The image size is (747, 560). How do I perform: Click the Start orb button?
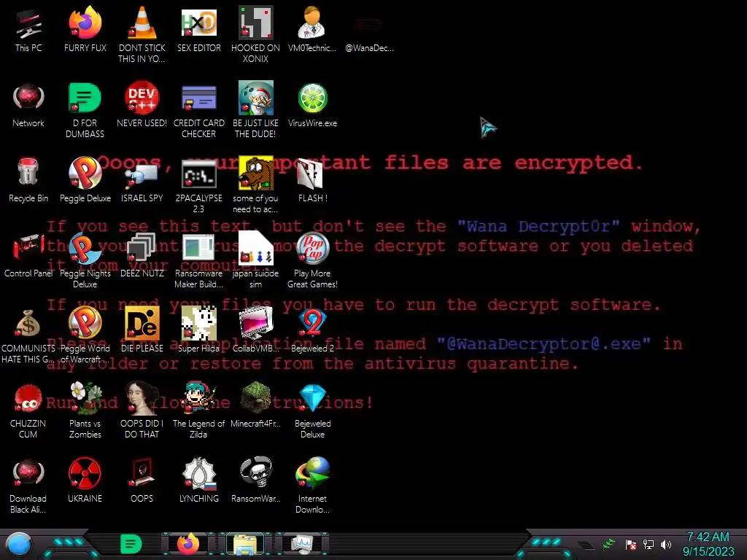[18, 544]
